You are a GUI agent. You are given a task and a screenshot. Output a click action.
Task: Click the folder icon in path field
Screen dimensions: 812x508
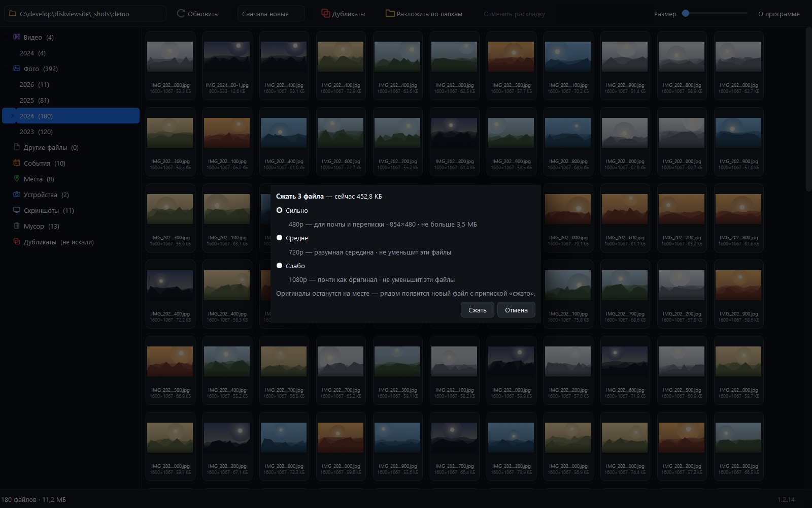(x=13, y=13)
